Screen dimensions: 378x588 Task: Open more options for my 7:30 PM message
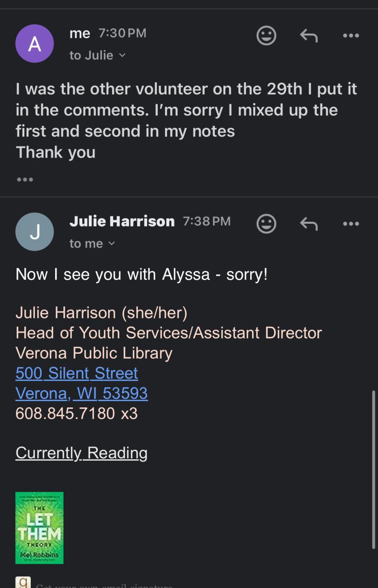[351, 35]
